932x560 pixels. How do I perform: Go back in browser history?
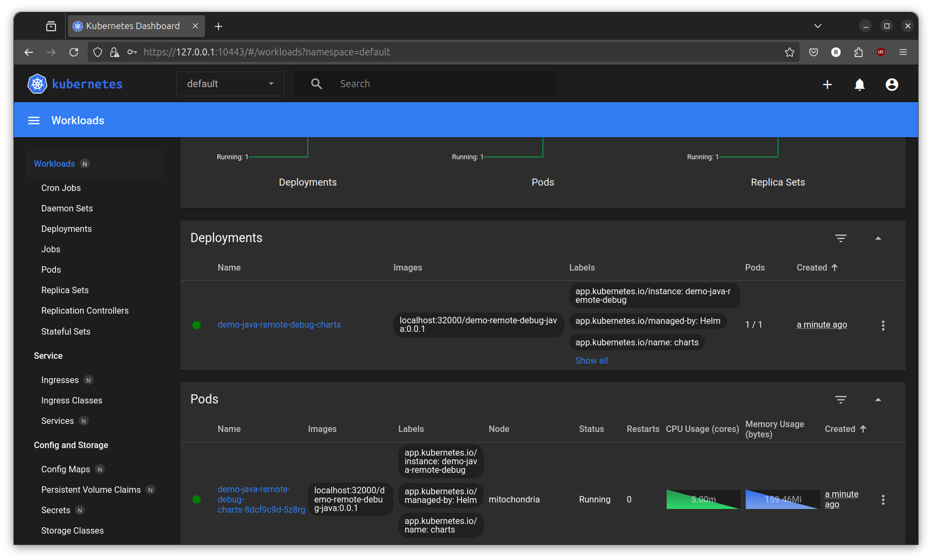point(29,52)
